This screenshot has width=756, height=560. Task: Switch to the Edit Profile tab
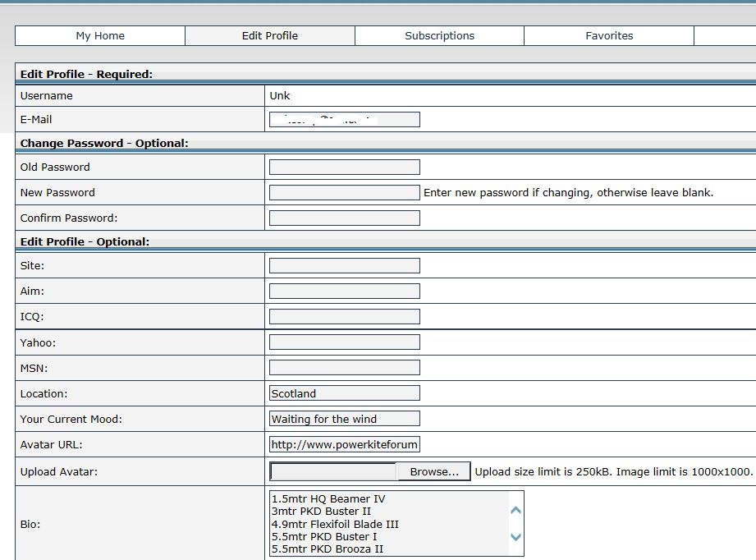[270, 35]
